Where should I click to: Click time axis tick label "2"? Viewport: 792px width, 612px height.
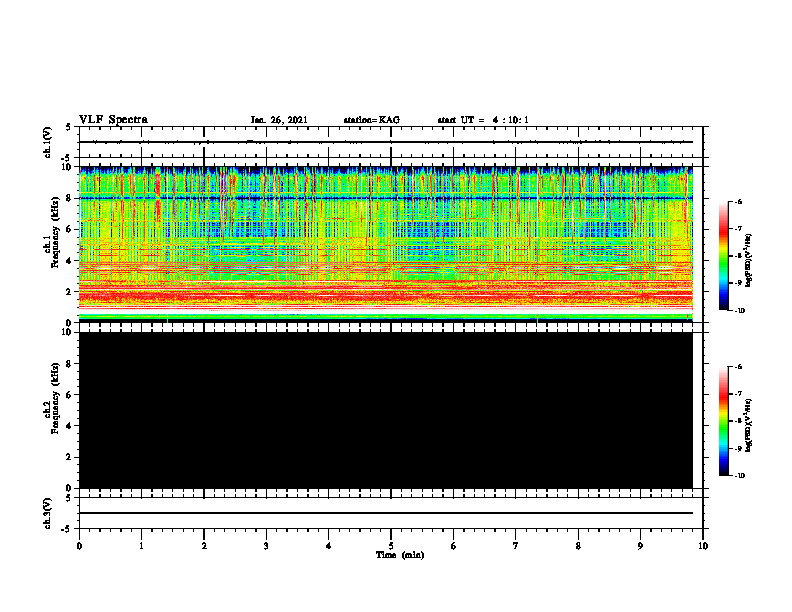(x=204, y=546)
